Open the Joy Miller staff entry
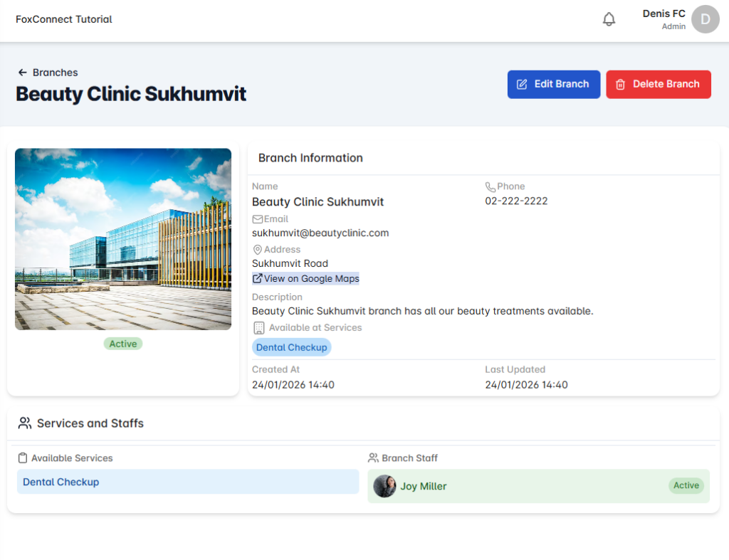729x560 pixels. click(x=424, y=487)
